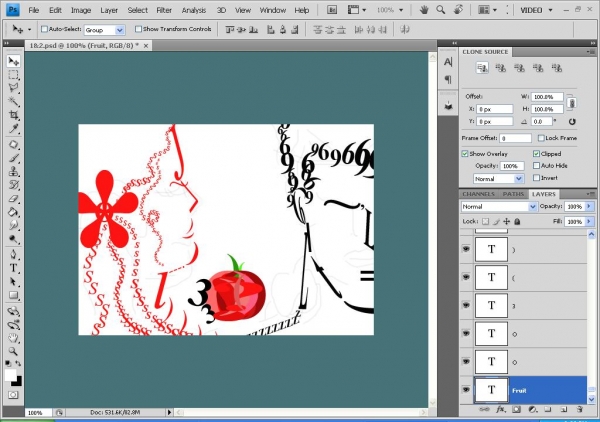Image resolution: width=600 pixels, height=422 pixels.
Task: Switch to the Channels tab
Action: [x=478, y=194]
